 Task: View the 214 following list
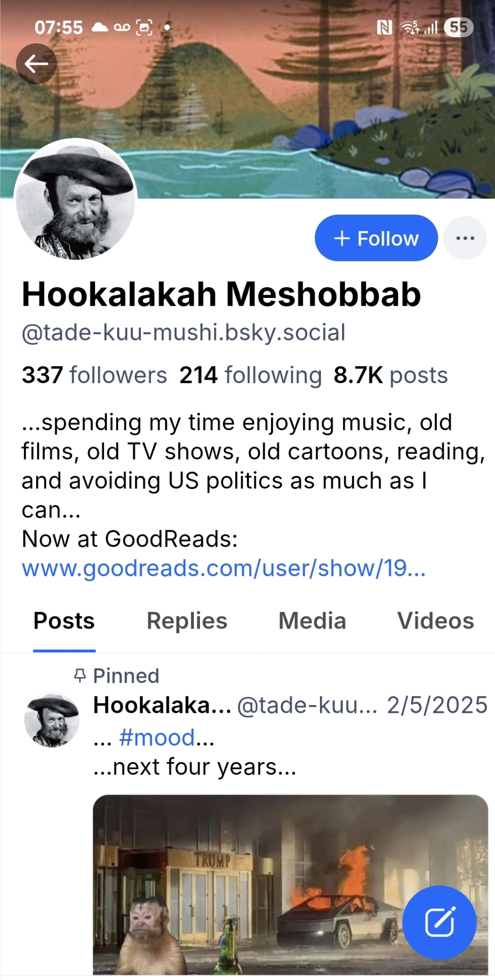pyautogui.click(x=250, y=375)
